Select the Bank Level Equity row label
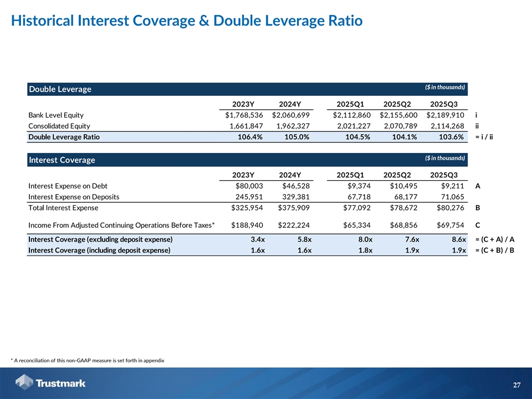Viewport: 532px width, 399px height. pyautogui.click(x=56, y=115)
